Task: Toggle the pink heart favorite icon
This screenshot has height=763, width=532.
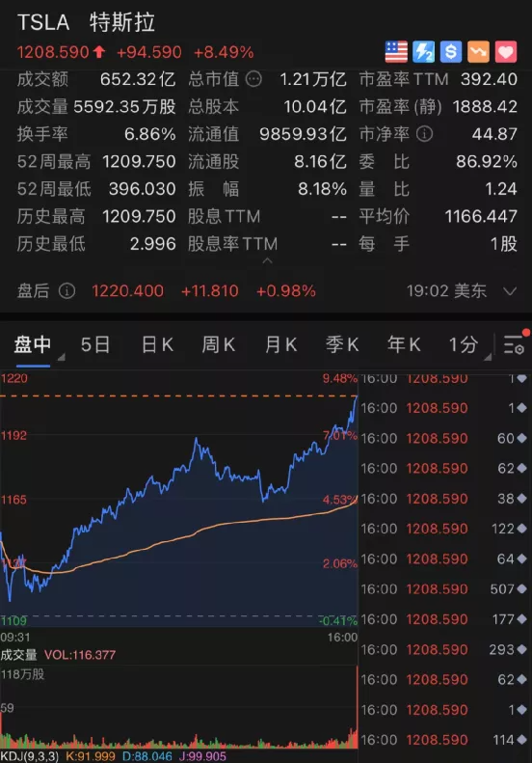Action: coord(506,51)
